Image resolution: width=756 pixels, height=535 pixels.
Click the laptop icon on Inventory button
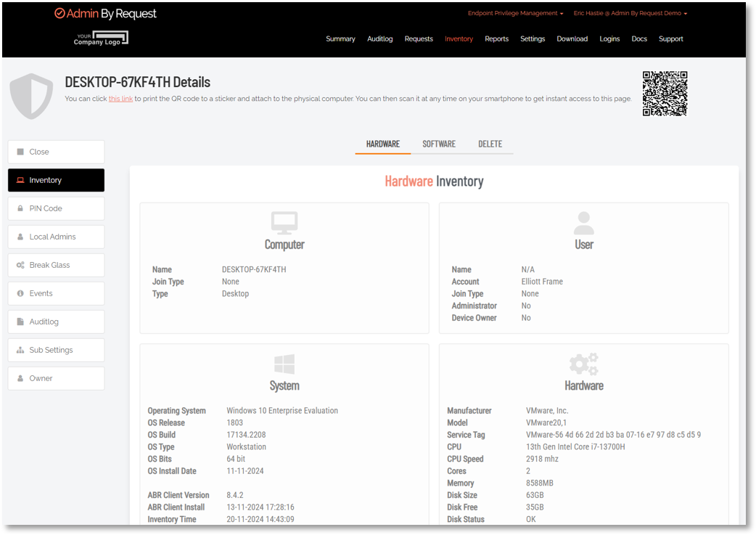(x=20, y=181)
